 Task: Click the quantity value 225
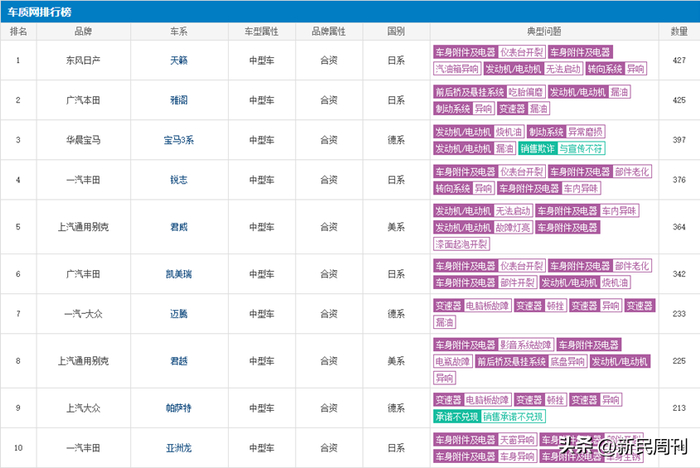tap(679, 361)
